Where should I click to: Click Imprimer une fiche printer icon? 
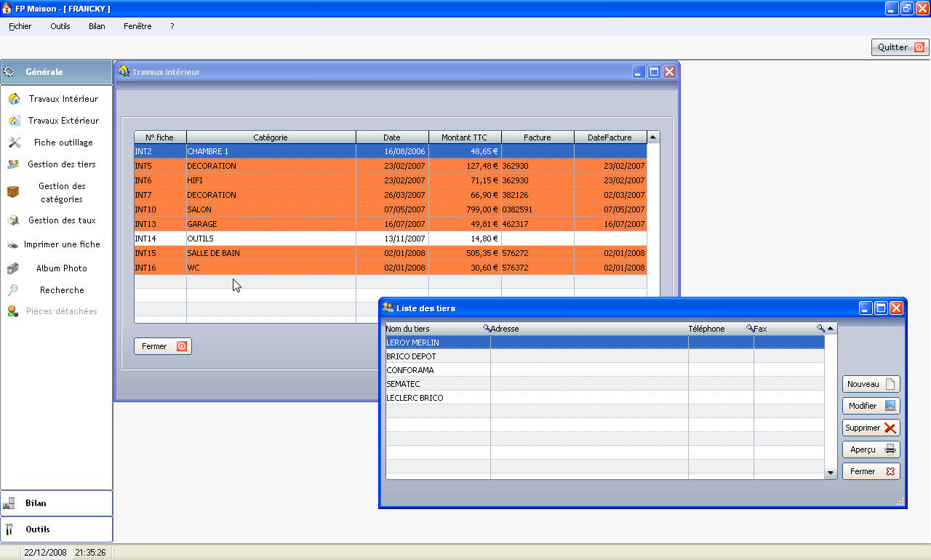[x=13, y=244]
